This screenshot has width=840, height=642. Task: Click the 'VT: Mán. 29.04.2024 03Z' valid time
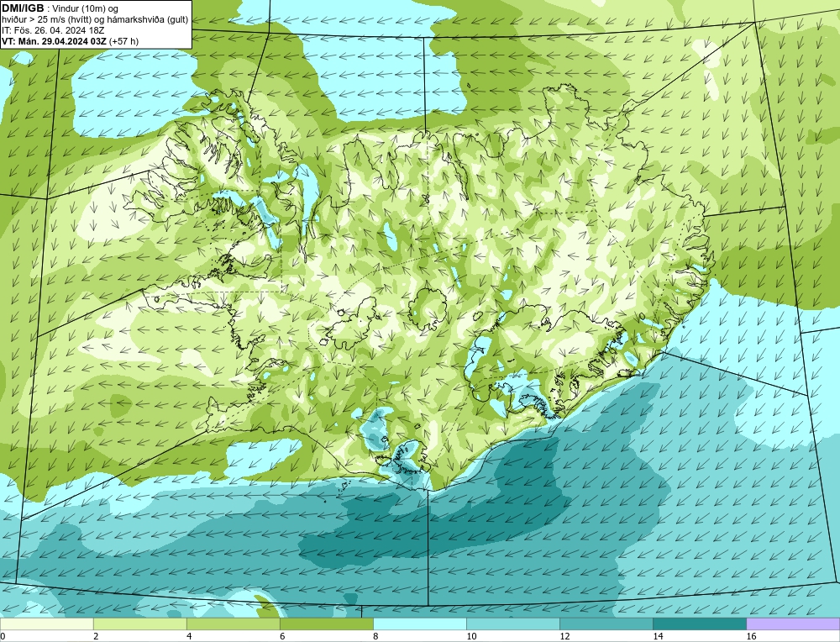pos(54,41)
